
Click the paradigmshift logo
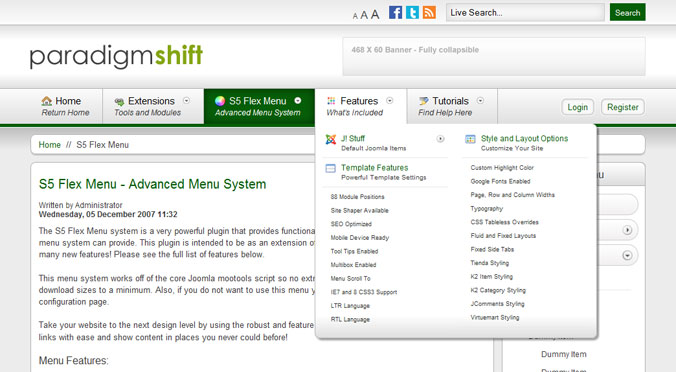pos(116,56)
